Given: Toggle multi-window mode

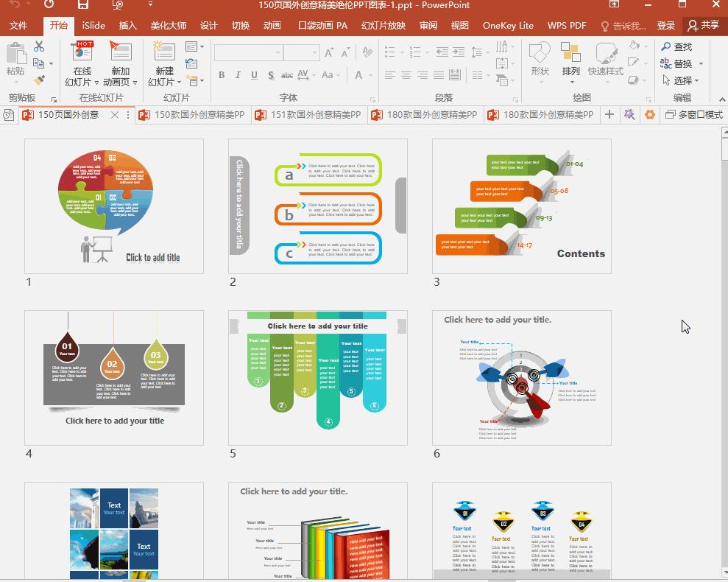Looking at the screenshot, I should 693,114.
